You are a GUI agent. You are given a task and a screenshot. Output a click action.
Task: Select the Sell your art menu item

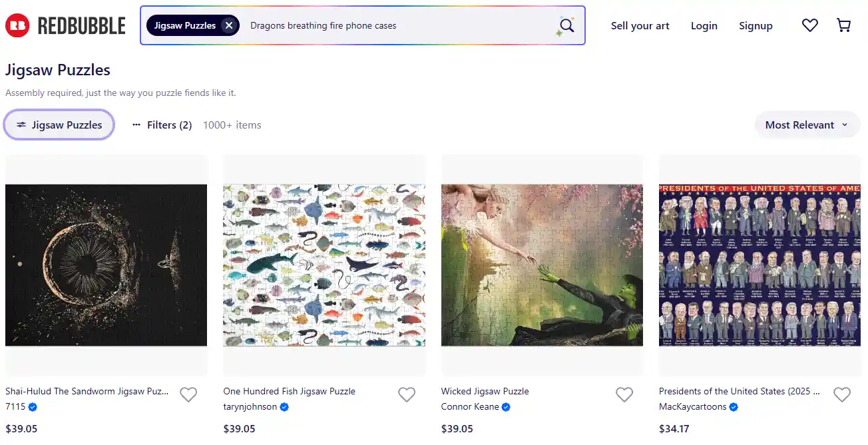click(640, 25)
